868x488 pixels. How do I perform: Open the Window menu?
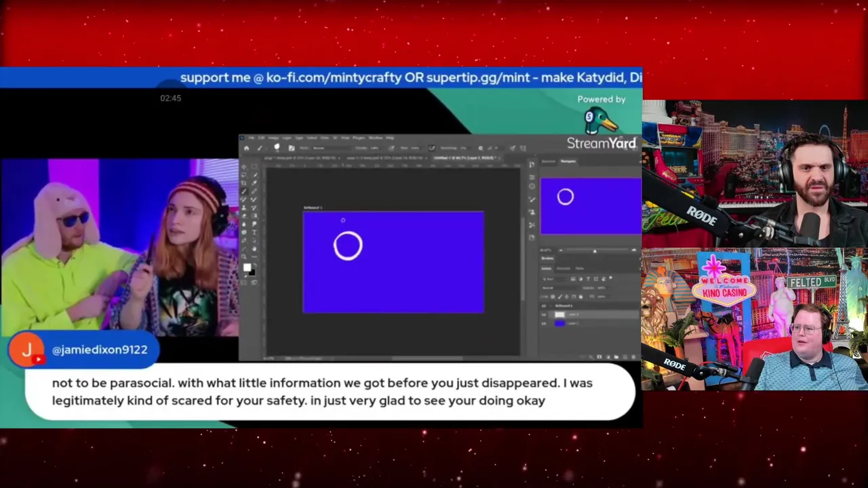click(x=375, y=138)
